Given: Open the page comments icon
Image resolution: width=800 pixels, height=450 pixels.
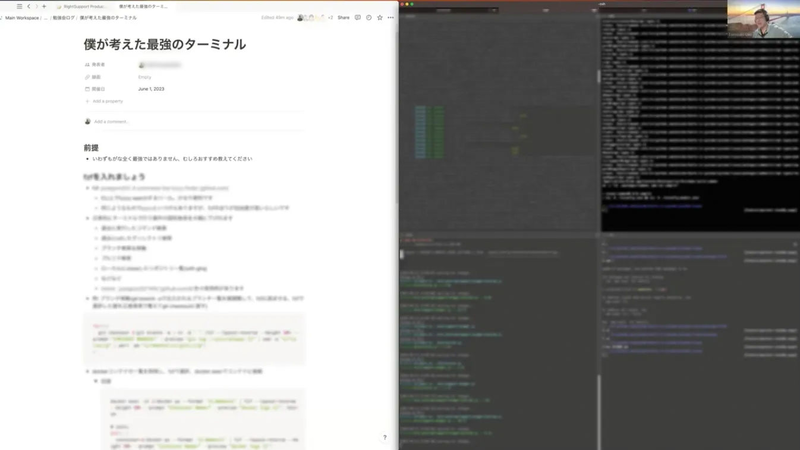Looking at the screenshot, I should [358, 18].
